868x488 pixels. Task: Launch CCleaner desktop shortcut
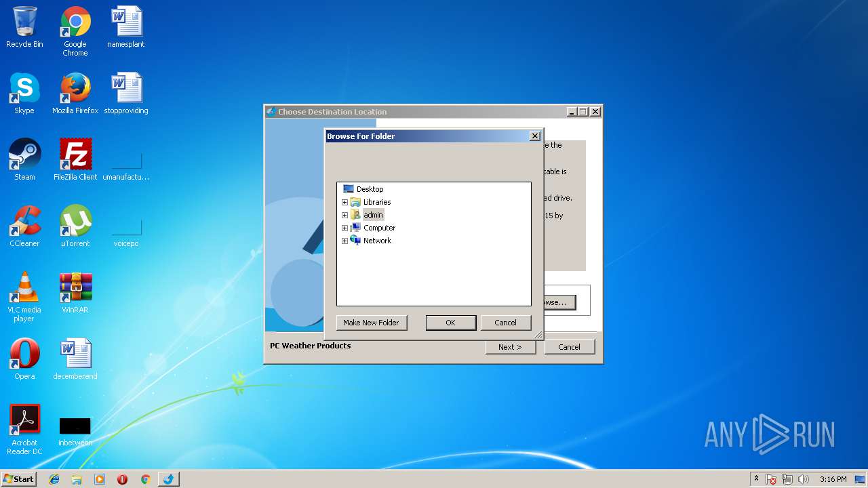24,226
